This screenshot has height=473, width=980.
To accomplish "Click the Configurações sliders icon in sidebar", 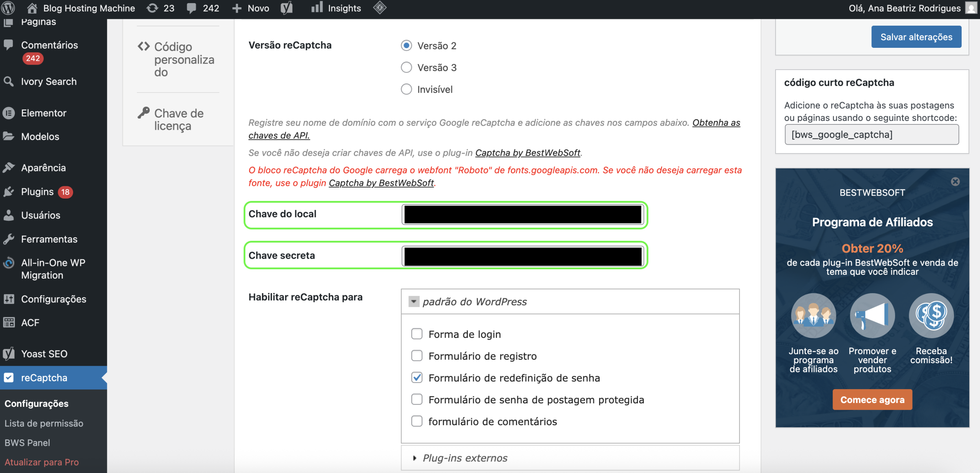I will (8, 299).
